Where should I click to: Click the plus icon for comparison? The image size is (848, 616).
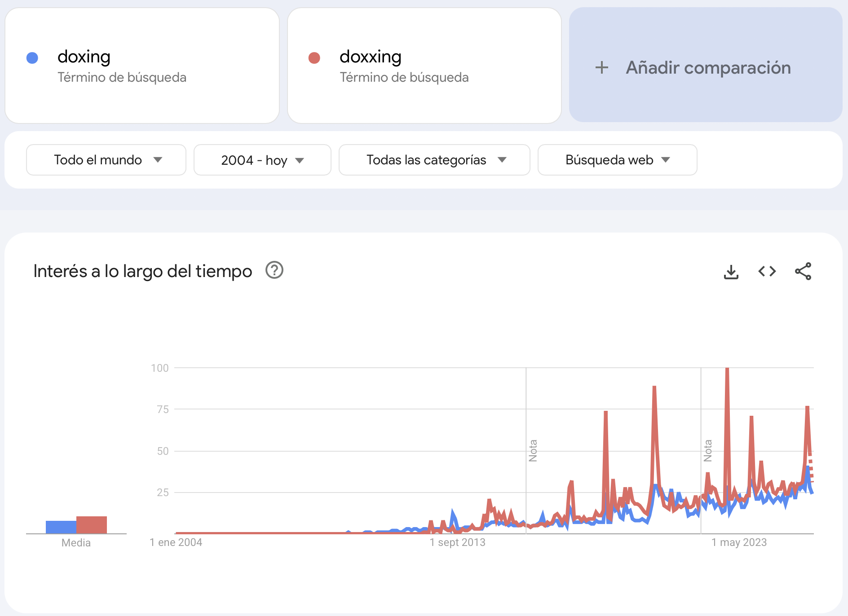coord(602,68)
